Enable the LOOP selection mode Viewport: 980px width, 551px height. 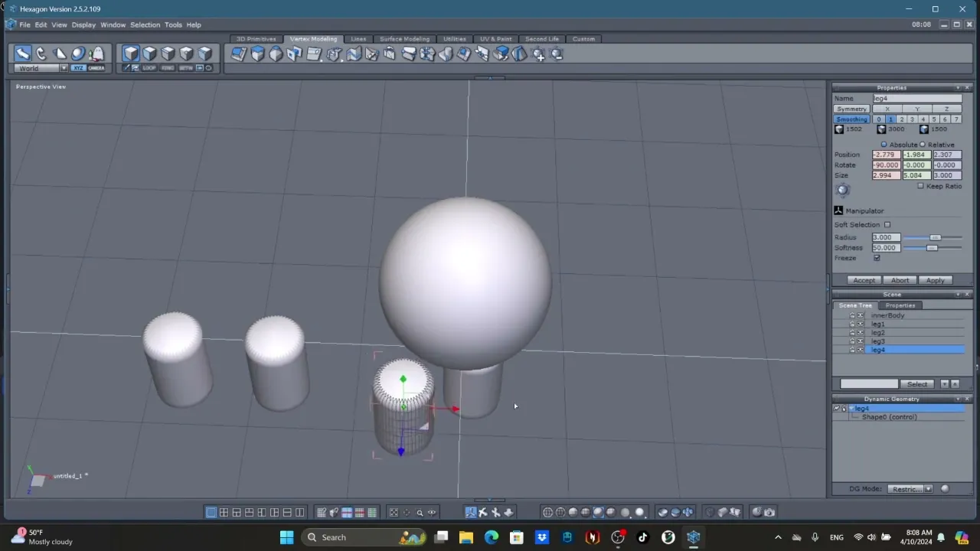[149, 68]
